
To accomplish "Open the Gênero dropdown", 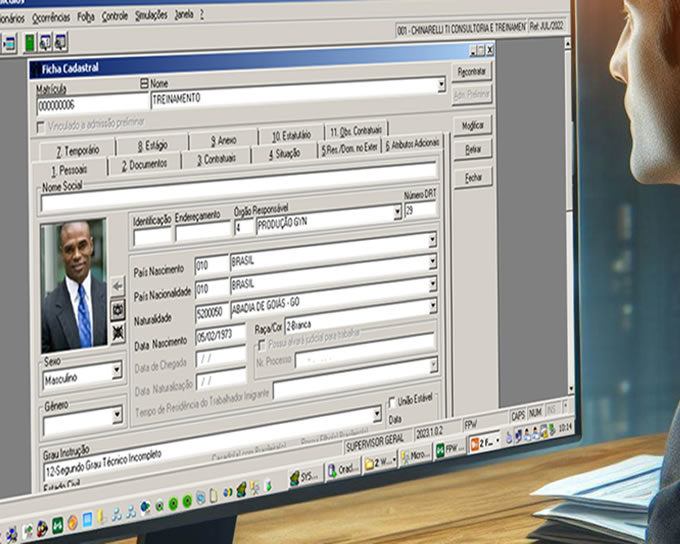I will click(x=117, y=415).
